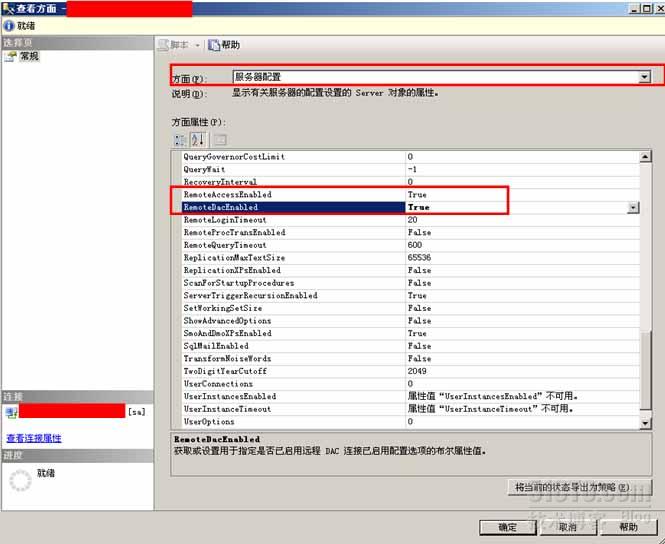Open 查看连接属性 link
The image size is (665, 544).
click(34, 438)
